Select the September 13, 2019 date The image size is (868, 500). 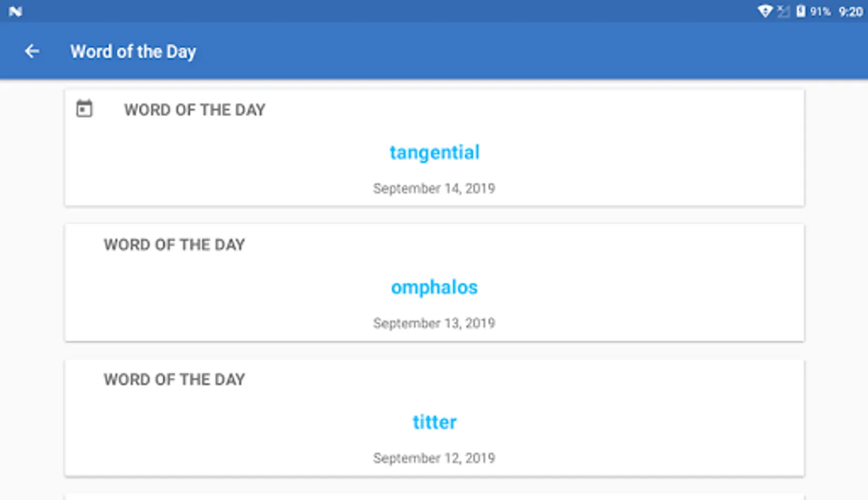click(x=434, y=323)
